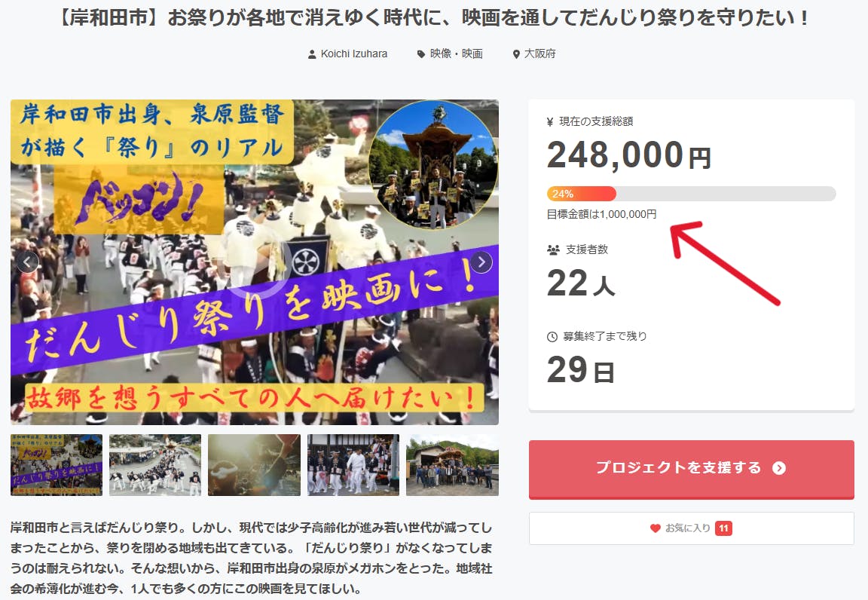
Task: Click the person icon beside Koichi Izuhara
Action: point(312,54)
